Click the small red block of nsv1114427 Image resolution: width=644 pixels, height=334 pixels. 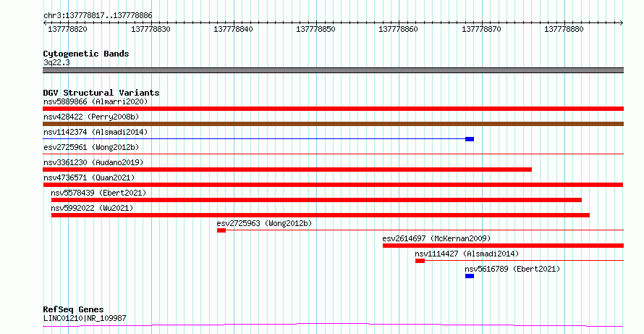click(420, 261)
